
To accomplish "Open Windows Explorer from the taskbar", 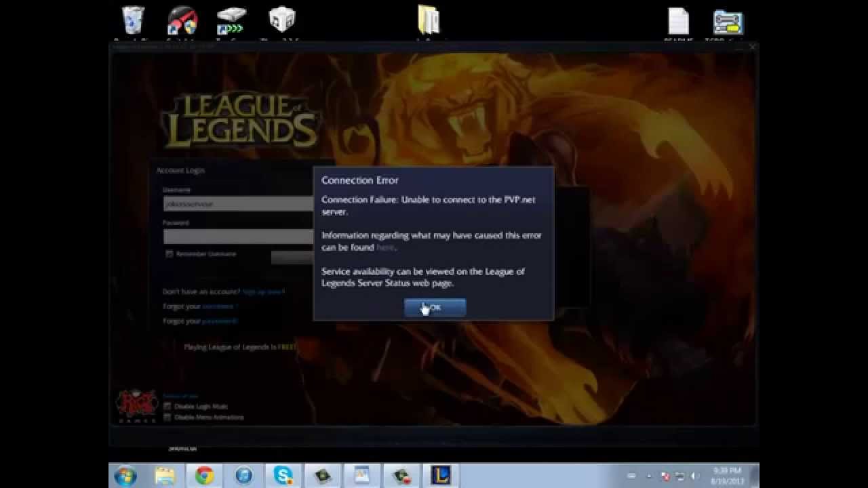I will pyautogui.click(x=165, y=476).
